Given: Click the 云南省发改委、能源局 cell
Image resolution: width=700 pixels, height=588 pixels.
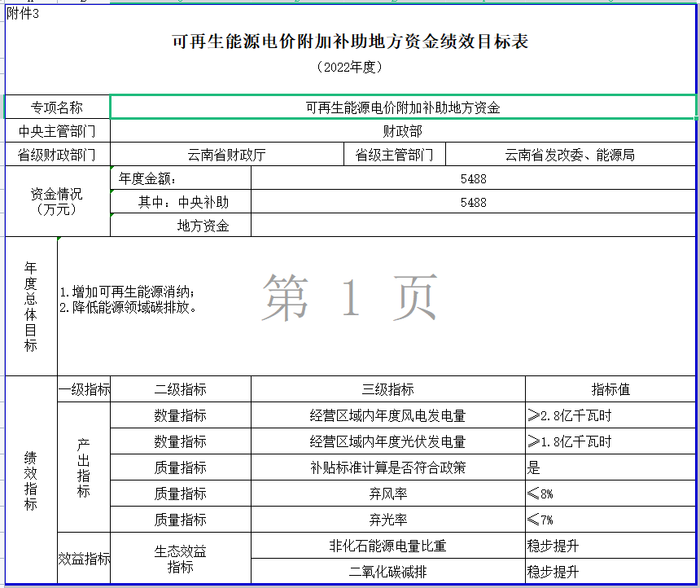Looking at the screenshot, I should pos(569,155).
